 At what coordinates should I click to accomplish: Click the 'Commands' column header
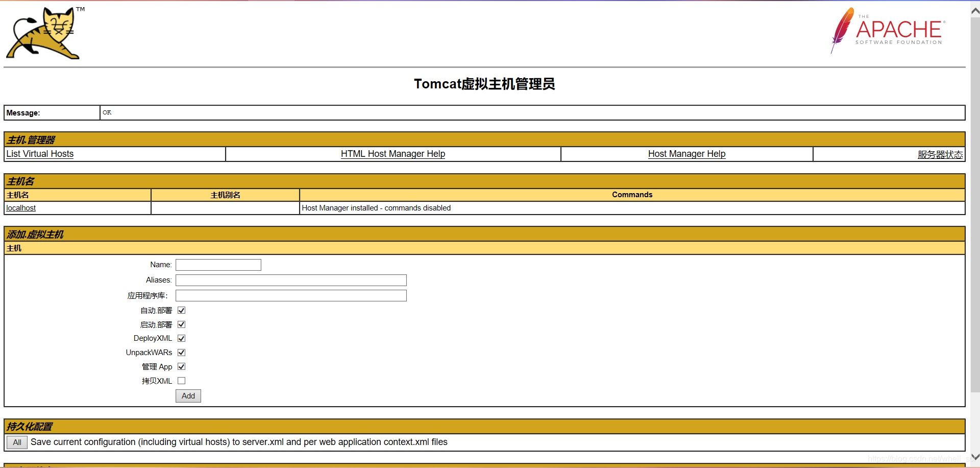(x=632, y=195)
